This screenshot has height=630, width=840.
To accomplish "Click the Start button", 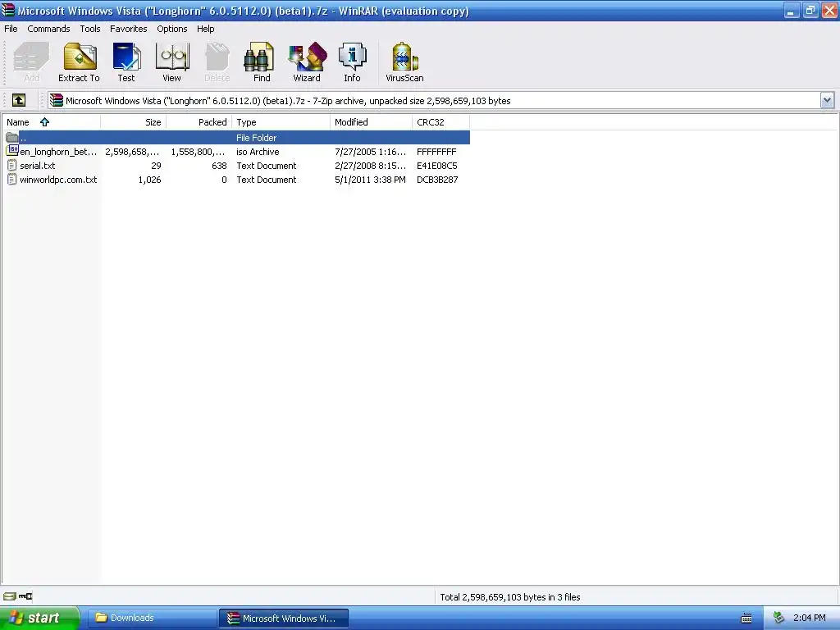I will tap(40, 618).
